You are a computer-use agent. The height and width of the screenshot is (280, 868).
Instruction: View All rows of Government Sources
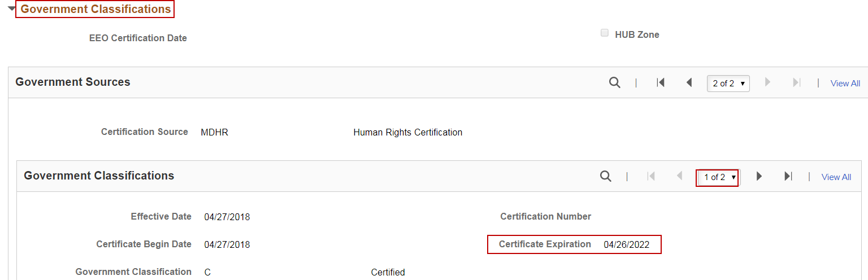tap(845, 84)
